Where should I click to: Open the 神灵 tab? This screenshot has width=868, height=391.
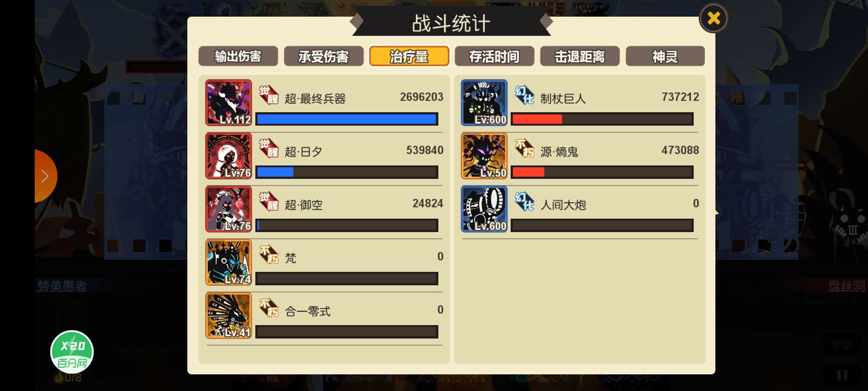(665, 56)
